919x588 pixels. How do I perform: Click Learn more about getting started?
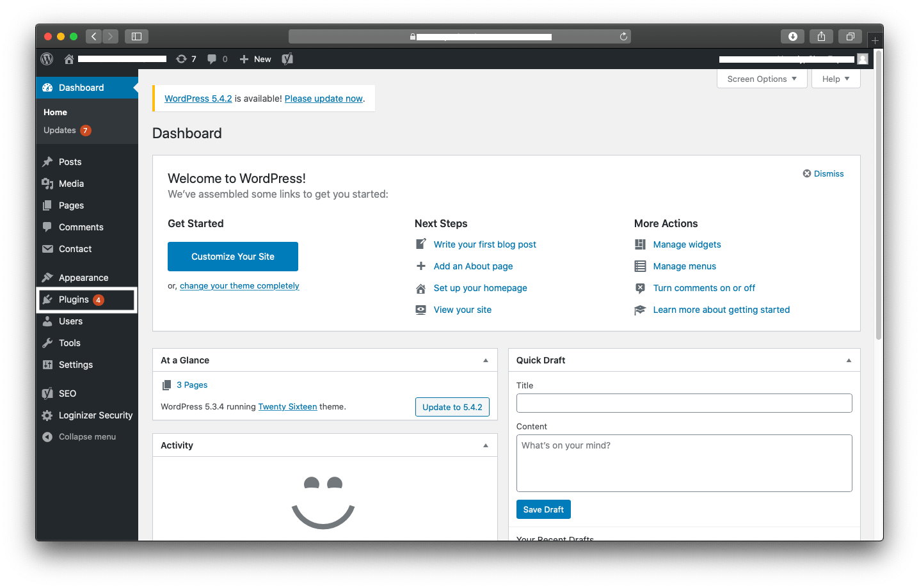tap(721, 310)
